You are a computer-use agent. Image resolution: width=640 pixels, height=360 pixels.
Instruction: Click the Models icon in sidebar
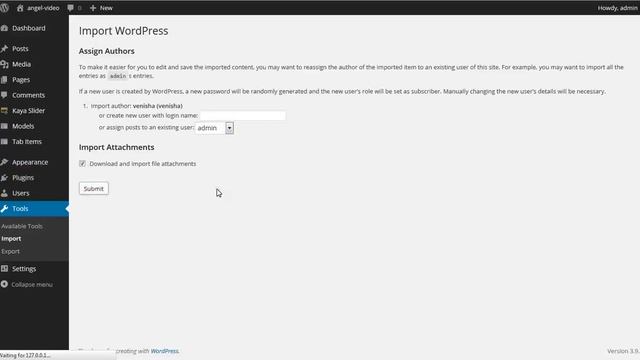[4, 126]
